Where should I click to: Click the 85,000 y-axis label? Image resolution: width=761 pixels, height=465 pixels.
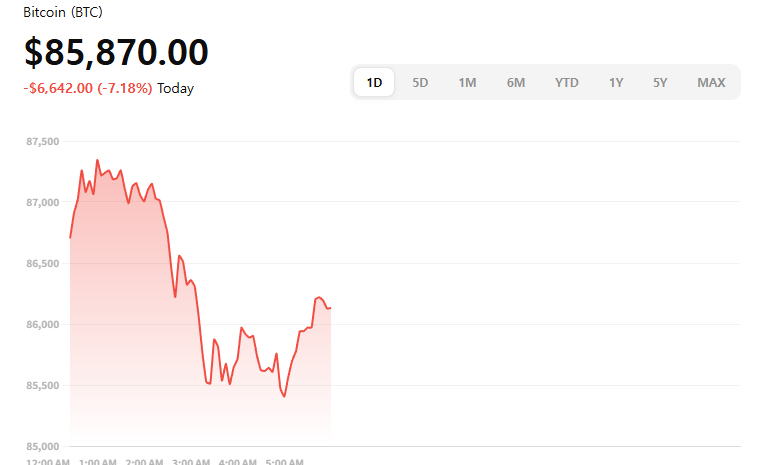pos(43,446)
